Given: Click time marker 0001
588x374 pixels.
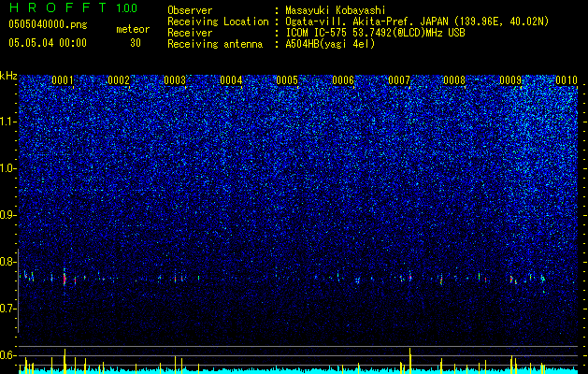Looking at the screenshot, I should 63,80.
